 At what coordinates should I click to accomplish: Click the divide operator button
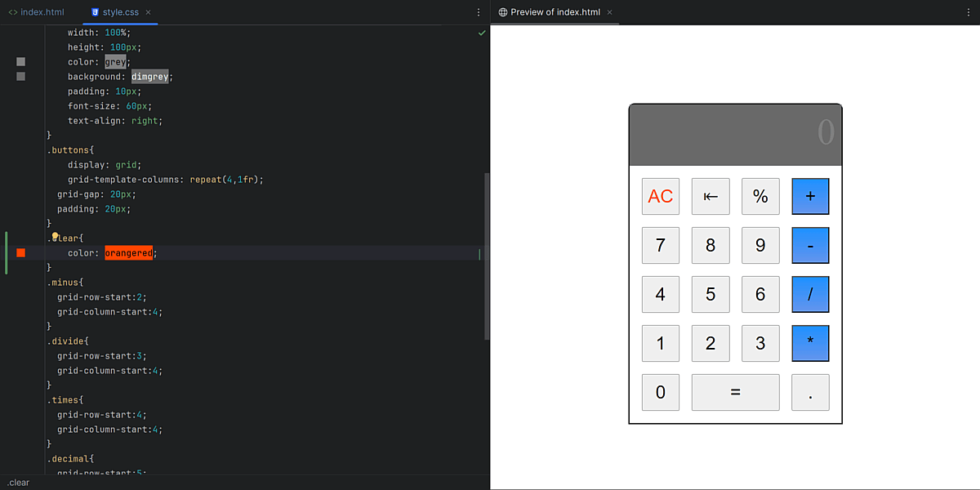(x=810, y=294)
